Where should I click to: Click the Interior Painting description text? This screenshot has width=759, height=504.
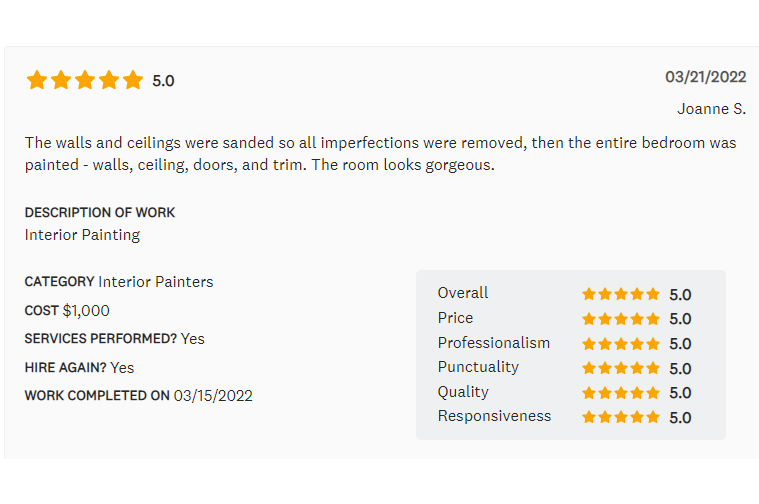[x=82, y=235]
